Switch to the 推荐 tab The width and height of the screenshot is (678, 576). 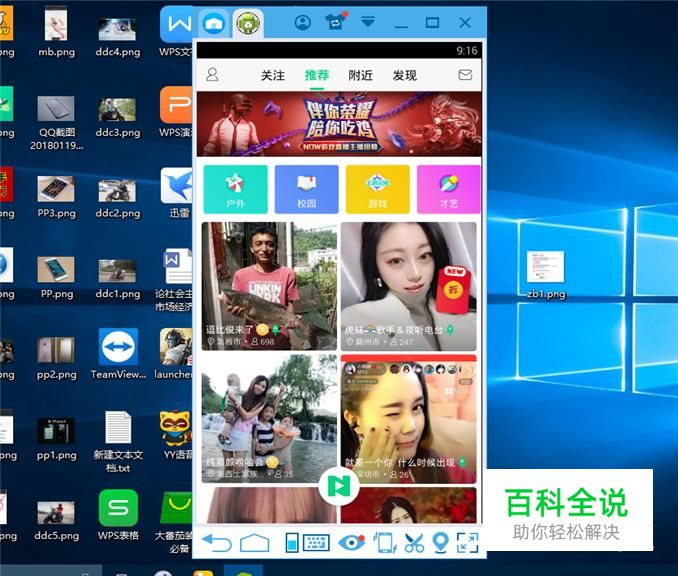(317, 76)
